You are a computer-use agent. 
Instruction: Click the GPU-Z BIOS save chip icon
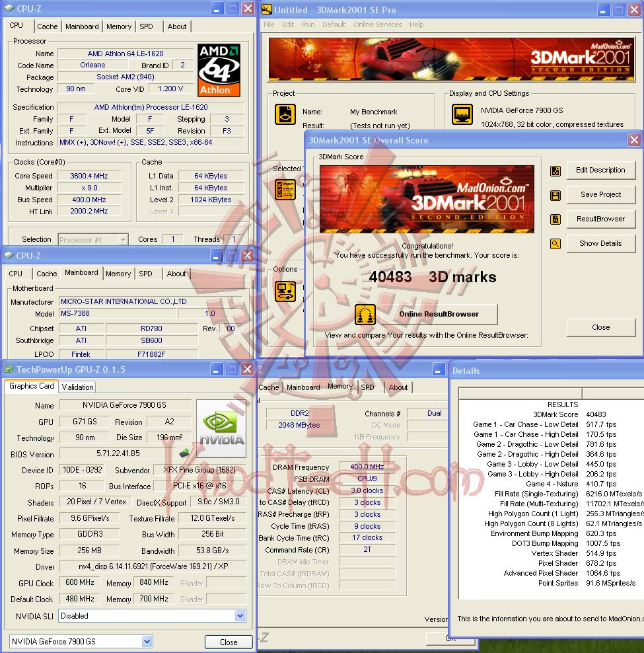(184, 453)
